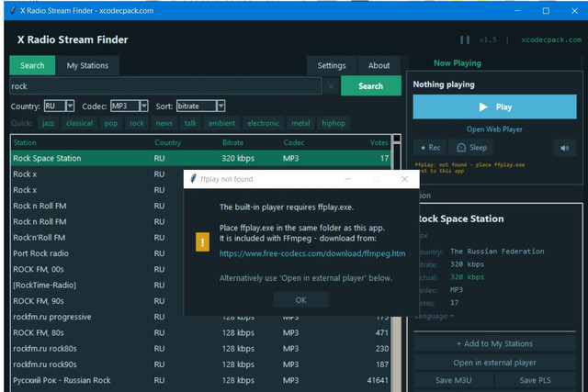The width and height of the screenshot is (588, 392).
Task: Click Open in external player
Action: pos(494,363)
